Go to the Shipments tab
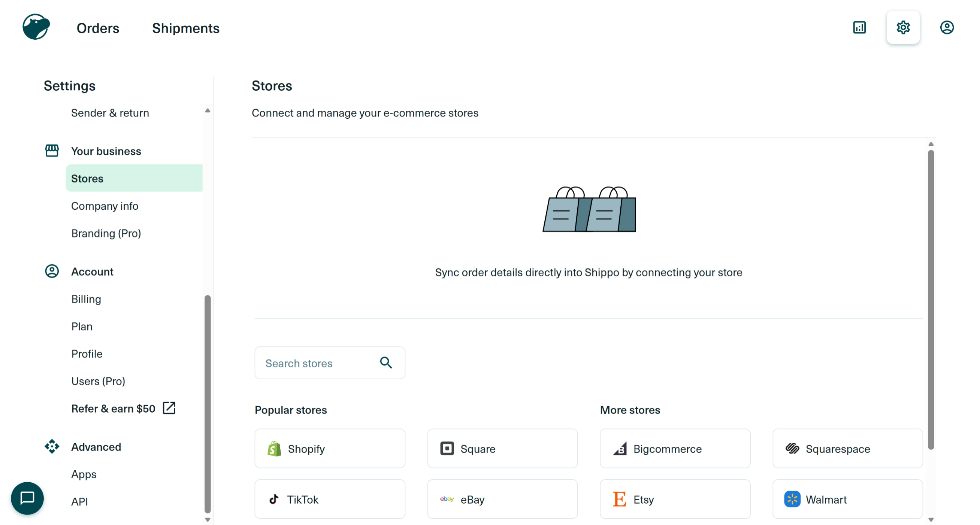980x525 pixels. (186, 28)
